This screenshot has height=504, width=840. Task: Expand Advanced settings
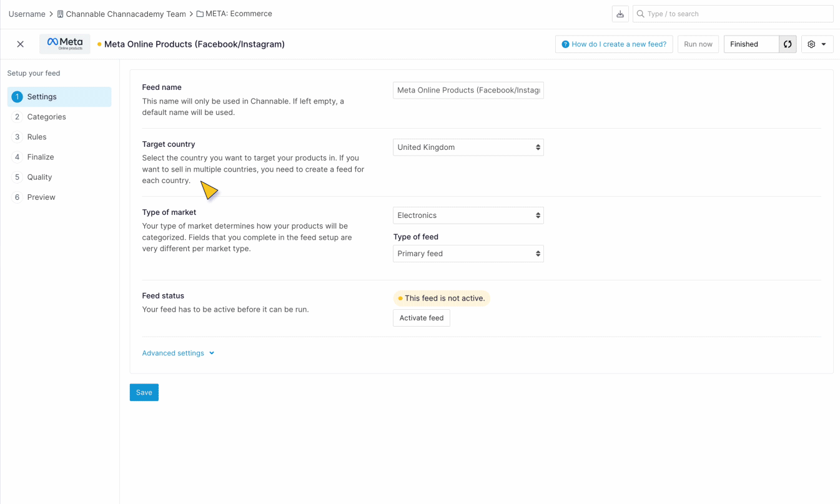pyautogui.click(x=178, y=353)
